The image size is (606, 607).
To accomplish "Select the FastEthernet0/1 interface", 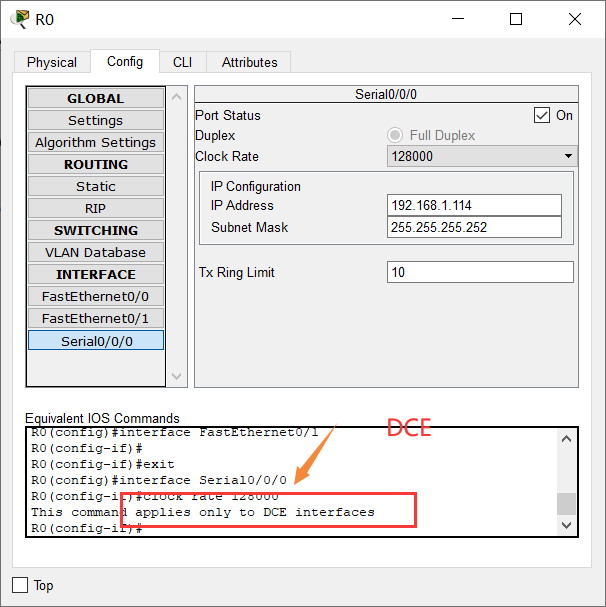I will click(x=96, y=319).
